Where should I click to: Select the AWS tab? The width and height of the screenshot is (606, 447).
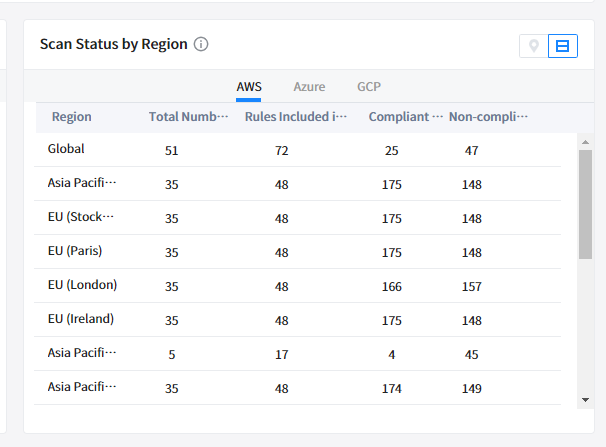coord(249,87)
